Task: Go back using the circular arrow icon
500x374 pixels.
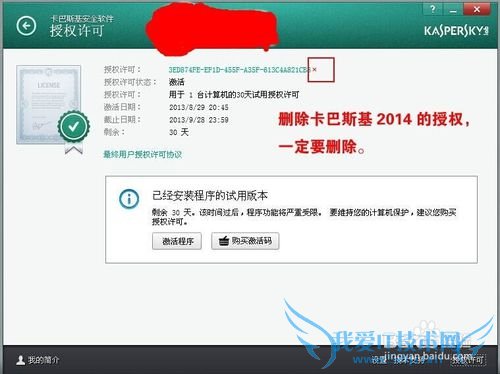Action: point(26,26)
